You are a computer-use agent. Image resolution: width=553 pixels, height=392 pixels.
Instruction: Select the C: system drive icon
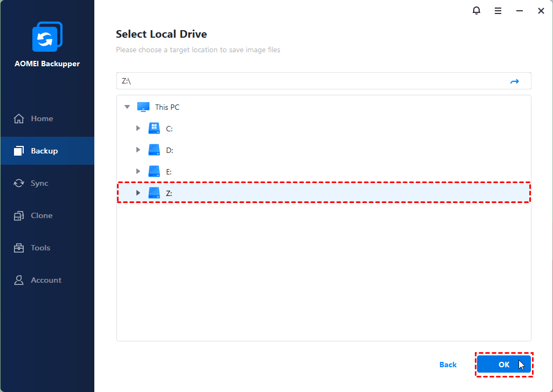[154, 129]
